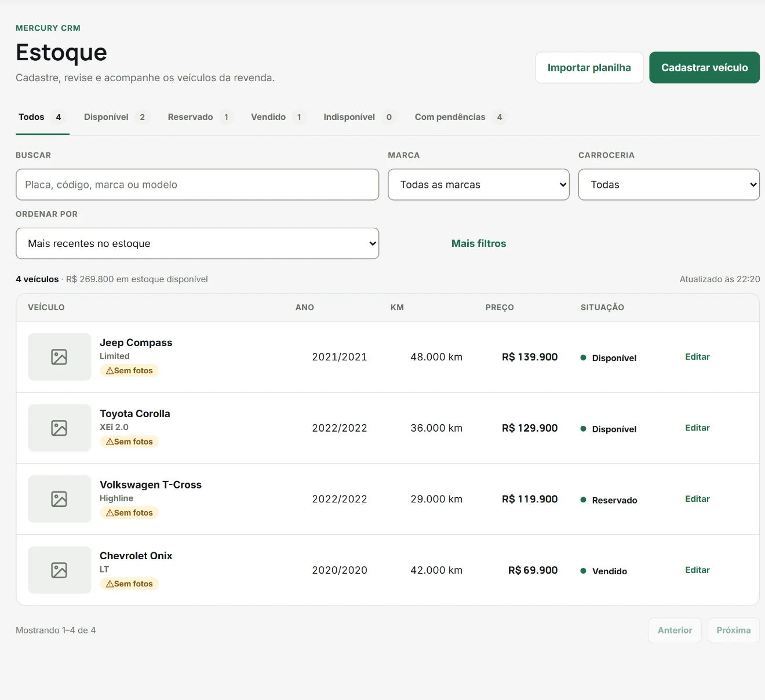Select the Volkswagen T-Cross vehicle name

coord(151,485)
